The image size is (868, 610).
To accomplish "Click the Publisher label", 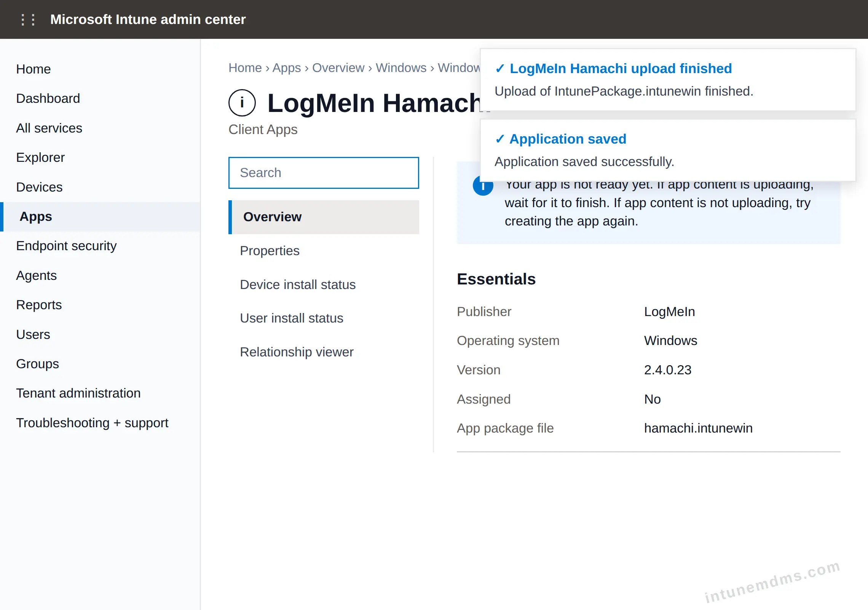I will [x=484, y=311].
